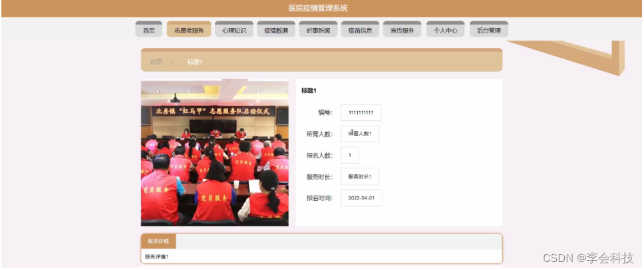Viewport: 644px width, 270px height.
Task: Click the volunteer meeting photo
Action: coord(215,153)
